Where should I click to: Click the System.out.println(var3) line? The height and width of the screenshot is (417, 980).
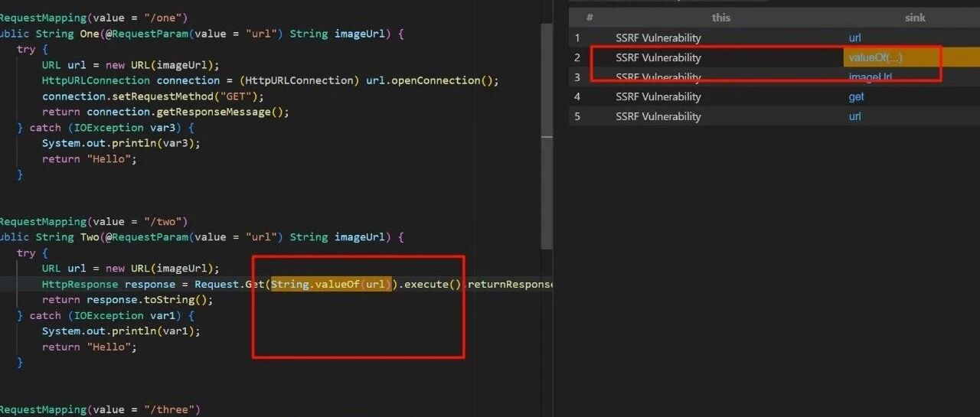coord(121,143)
